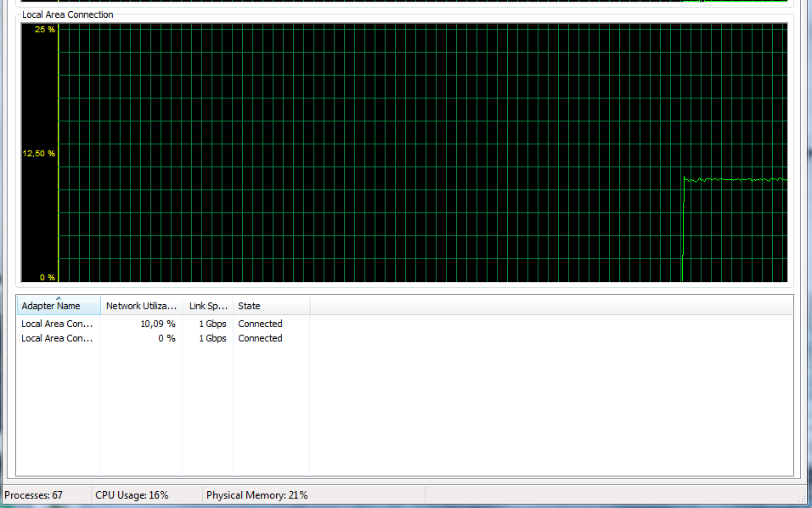Sort by the Link Speed column header

pos(207,306)
